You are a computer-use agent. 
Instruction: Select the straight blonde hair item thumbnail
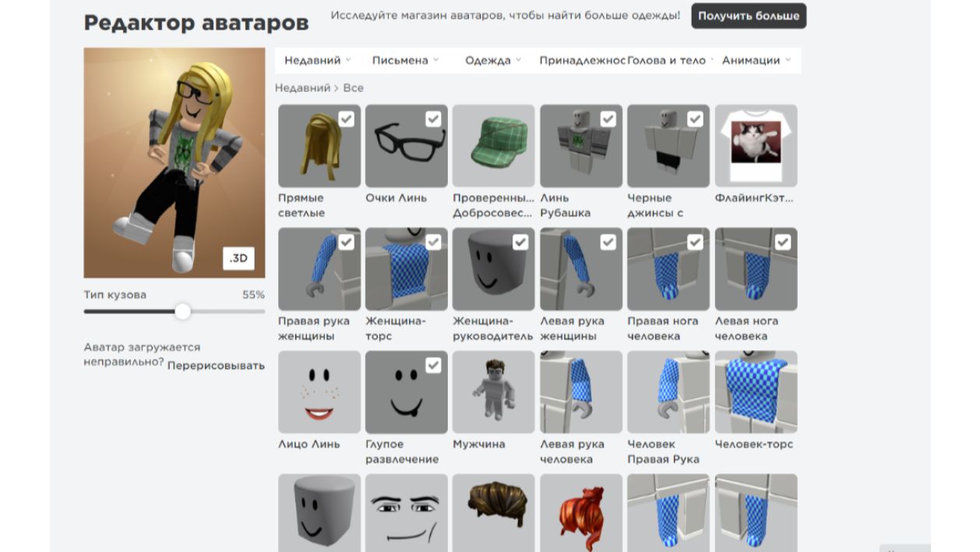tap(319, 146)
